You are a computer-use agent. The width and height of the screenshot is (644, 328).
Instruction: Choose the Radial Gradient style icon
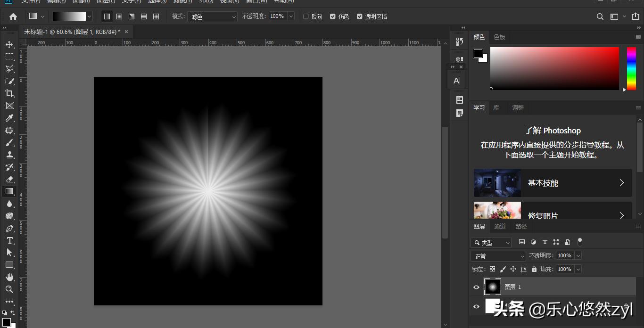click(119, 16)
